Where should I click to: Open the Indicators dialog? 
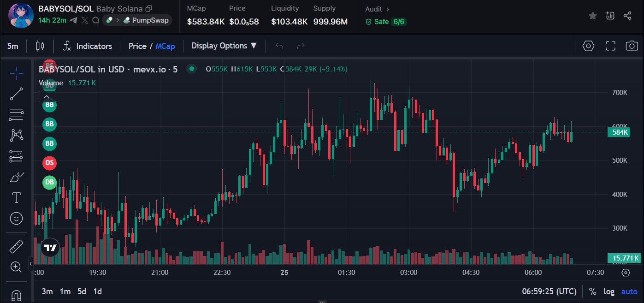88,46
